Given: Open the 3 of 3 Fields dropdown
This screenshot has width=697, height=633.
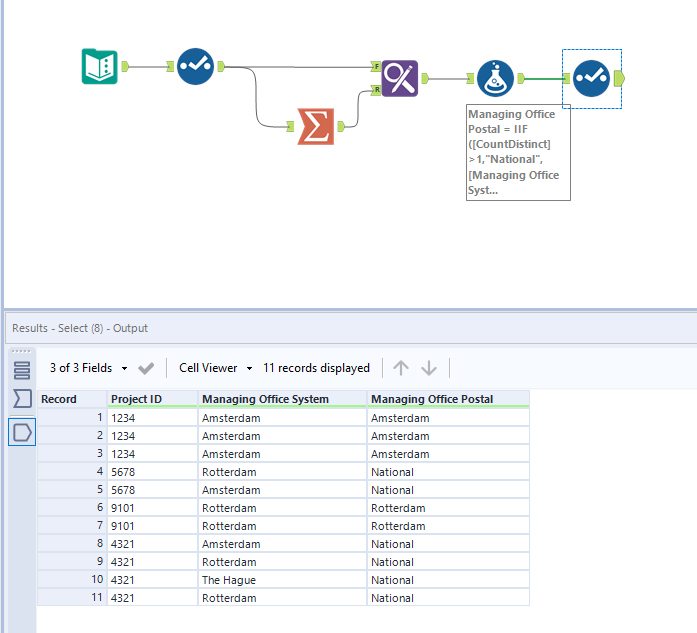Looking at the screenshot, I should tap(88, 368).
